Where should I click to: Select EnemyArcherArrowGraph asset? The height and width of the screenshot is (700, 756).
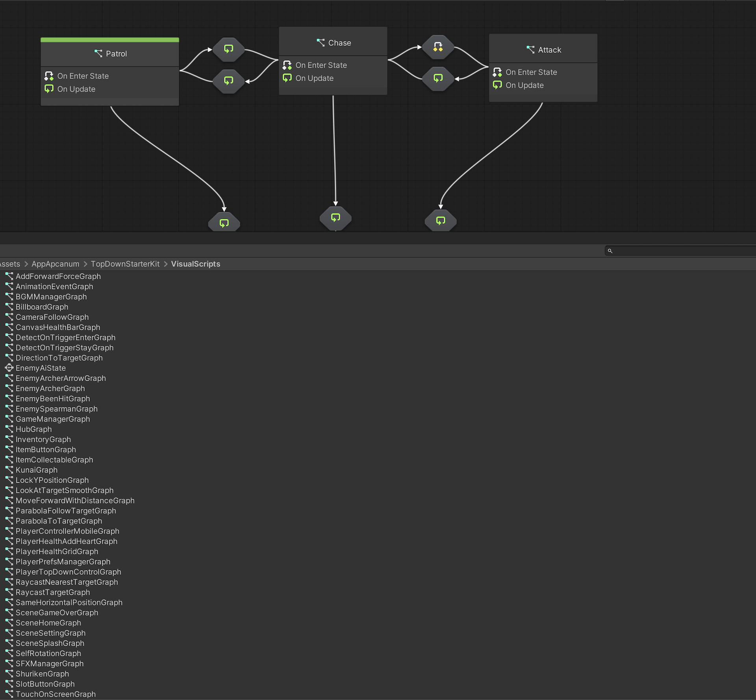click(61, 378)
